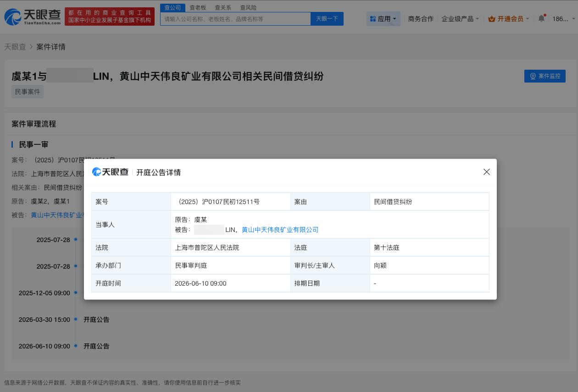Click the 承办部门 label cell

131,265
